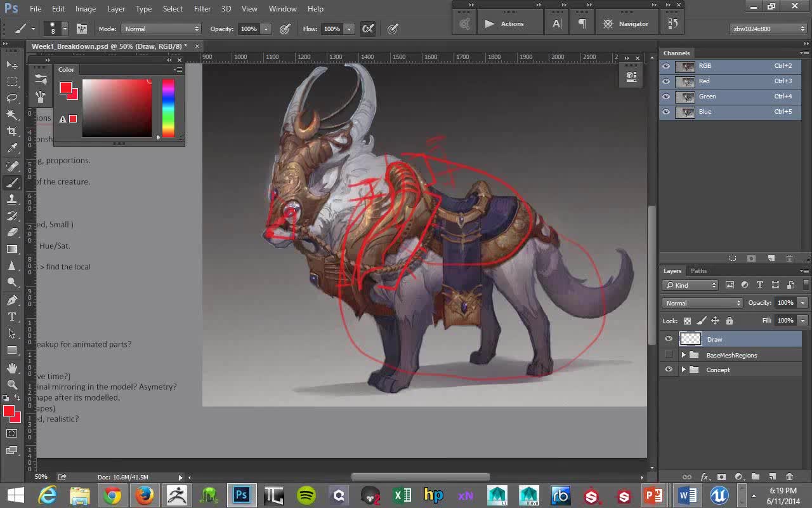812x508 pixels.
Task: Select the Path Selection tool
Action: pyautogui.click(x=12, y=333)
